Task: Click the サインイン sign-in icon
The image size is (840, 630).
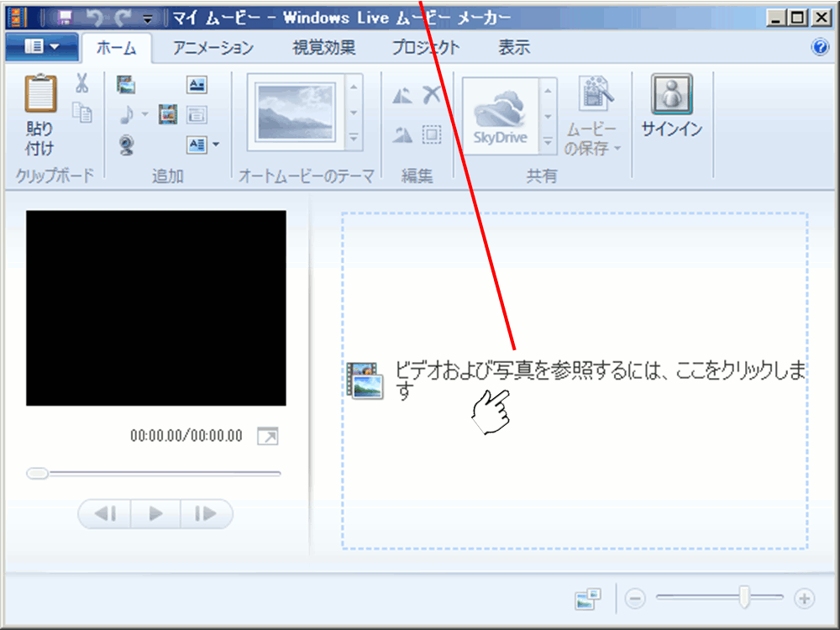Action: pos(671,105)
